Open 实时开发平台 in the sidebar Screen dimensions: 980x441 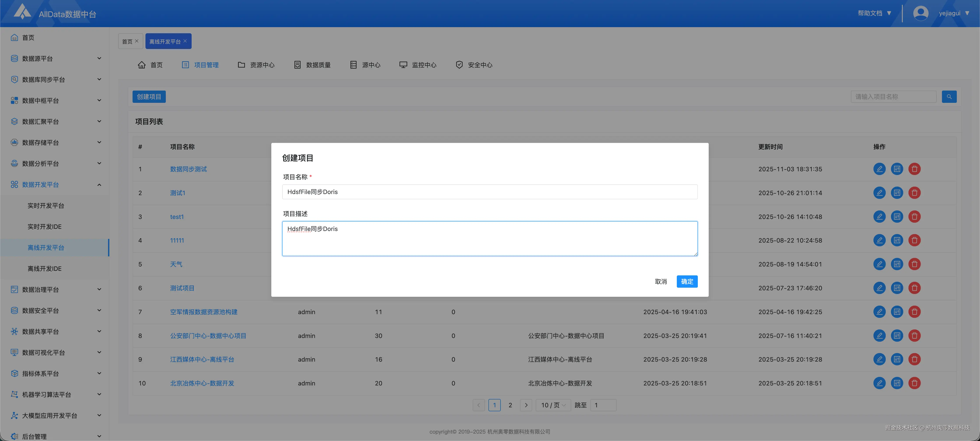(x=46, y=205)
